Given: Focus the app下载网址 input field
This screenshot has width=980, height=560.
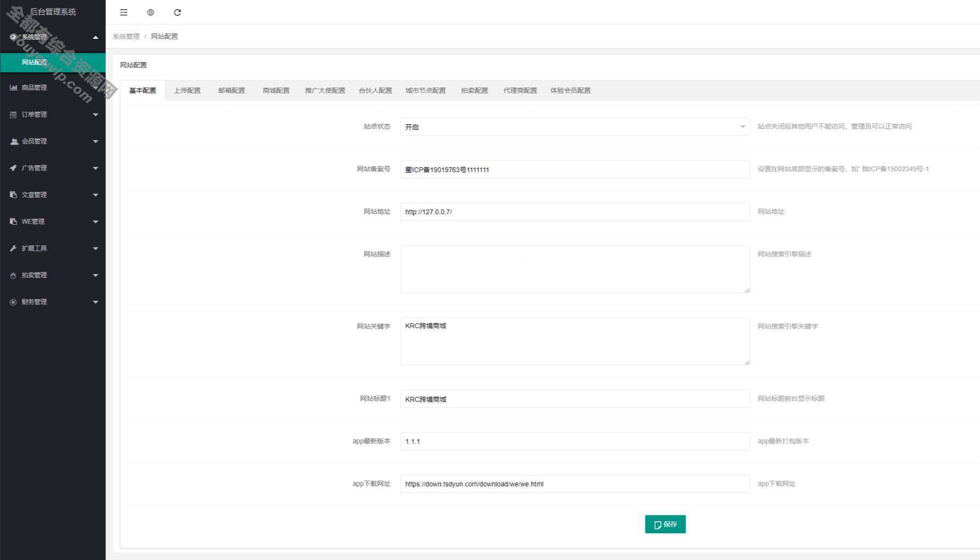Looking at the screenshot, I should [575, 483].
